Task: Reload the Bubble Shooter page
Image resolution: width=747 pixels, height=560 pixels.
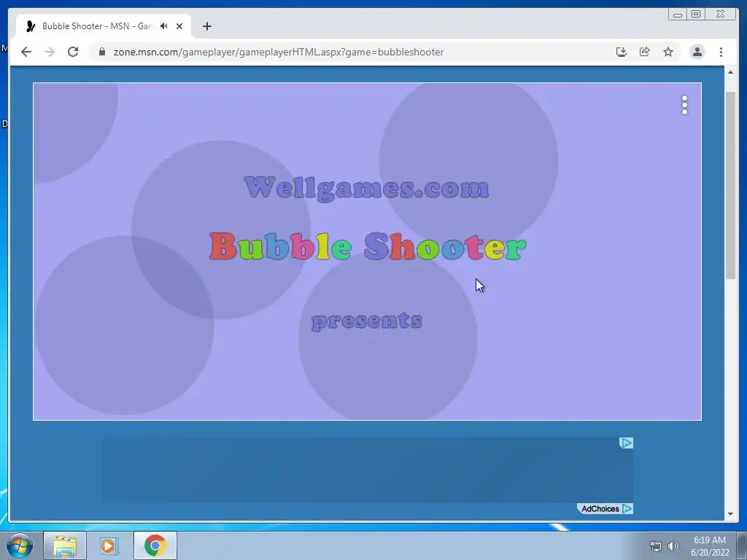Action: pos(73,52)
